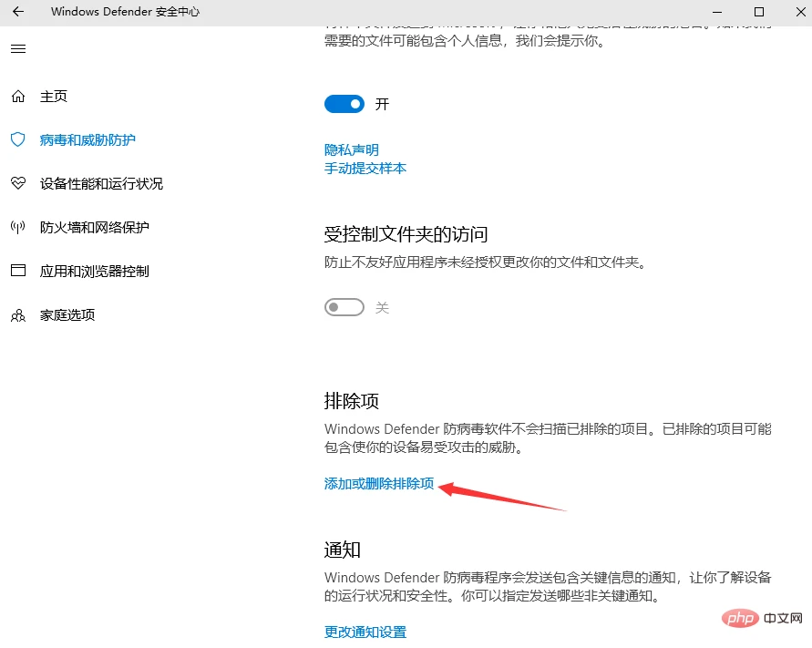The image size is (812, 648).
Task: Click the Windows Defender 安全中心 title text
Action: [126, 12]
